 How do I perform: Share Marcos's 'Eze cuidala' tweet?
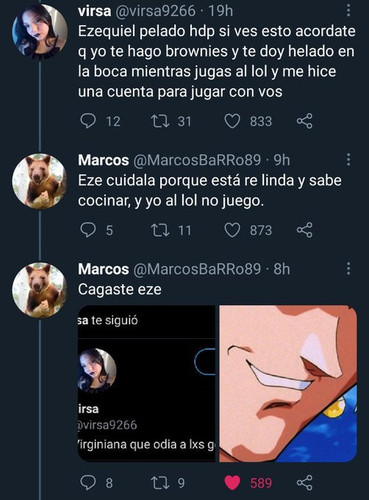[x=304, y=230]
